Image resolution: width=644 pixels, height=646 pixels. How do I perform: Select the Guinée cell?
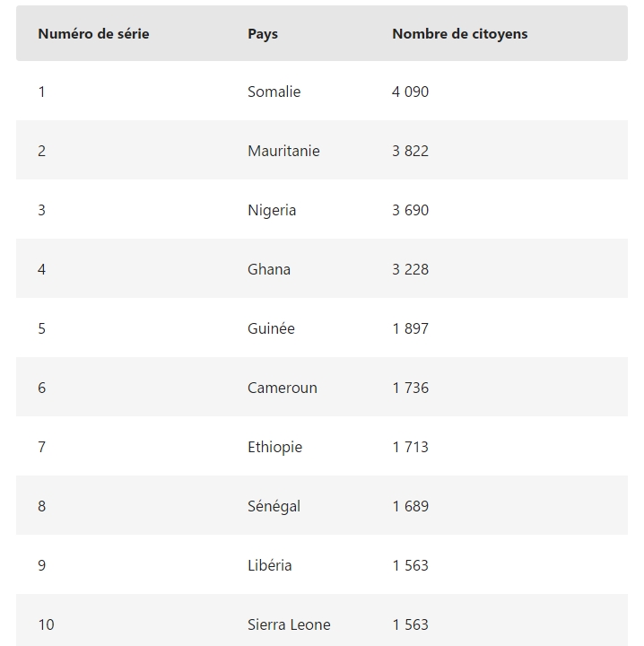[x=271, y=328]
